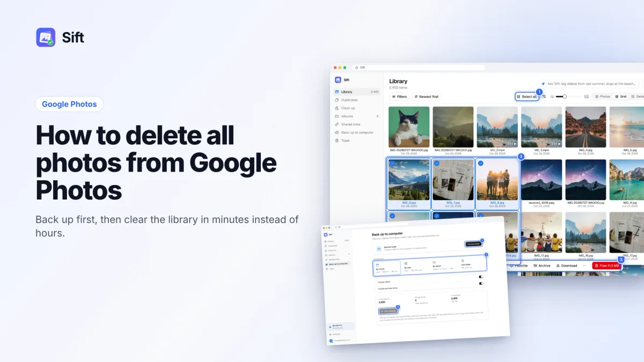This screenshot has height=362, width=644.
Task: Click the Back up cloud icon in Library window sidebar
Action: [336, 132]
